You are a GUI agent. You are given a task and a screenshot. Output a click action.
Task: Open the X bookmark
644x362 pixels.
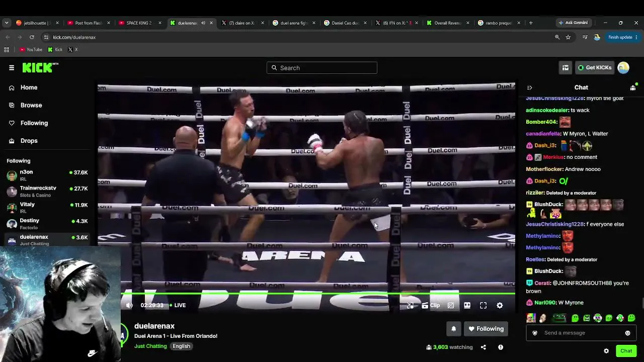[73, 50]
